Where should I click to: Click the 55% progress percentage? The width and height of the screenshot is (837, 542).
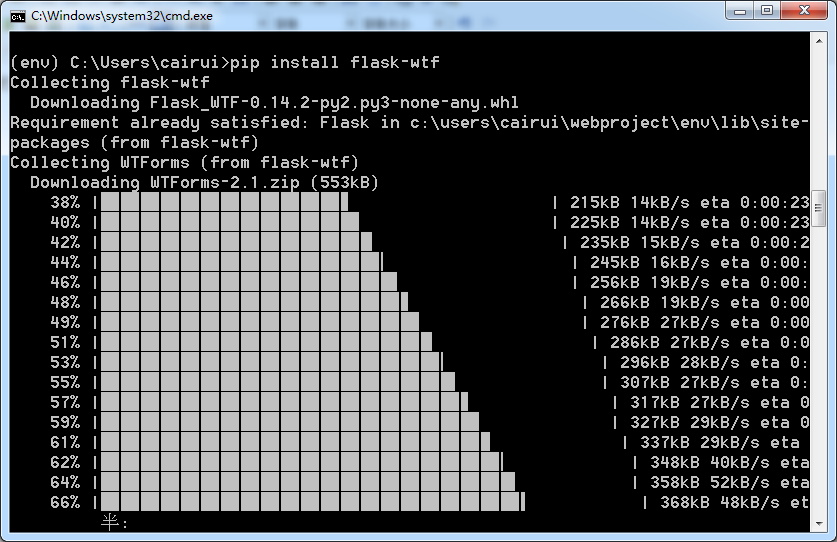pyautogui.click(x=65, y=383)
